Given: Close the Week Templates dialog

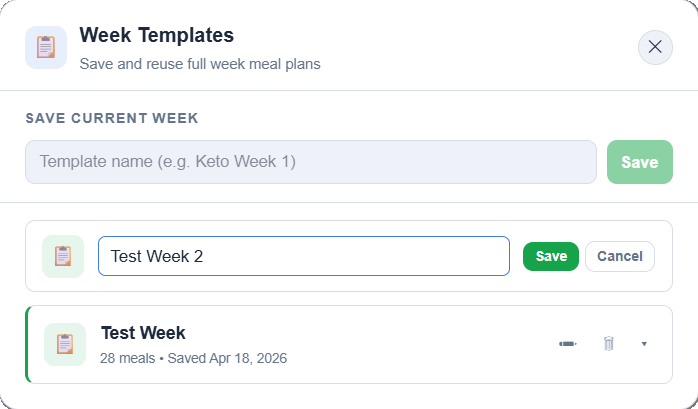Looking at the screenshot, I should (655, 47).
